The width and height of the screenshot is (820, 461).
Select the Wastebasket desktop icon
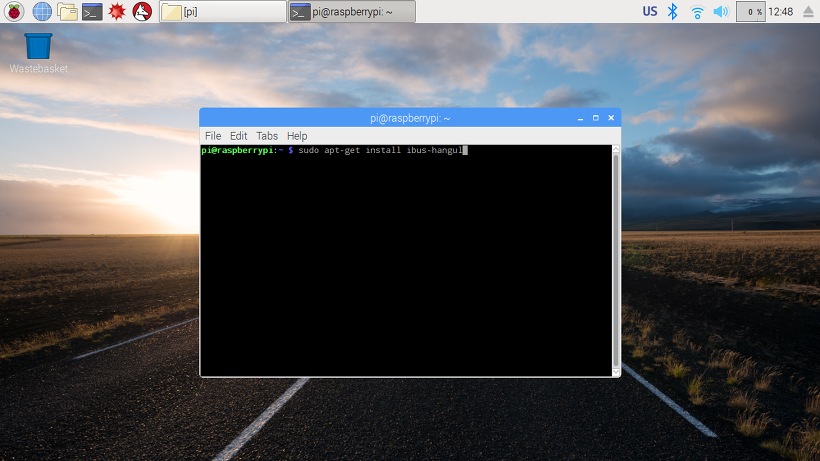(x=38, y=53)
